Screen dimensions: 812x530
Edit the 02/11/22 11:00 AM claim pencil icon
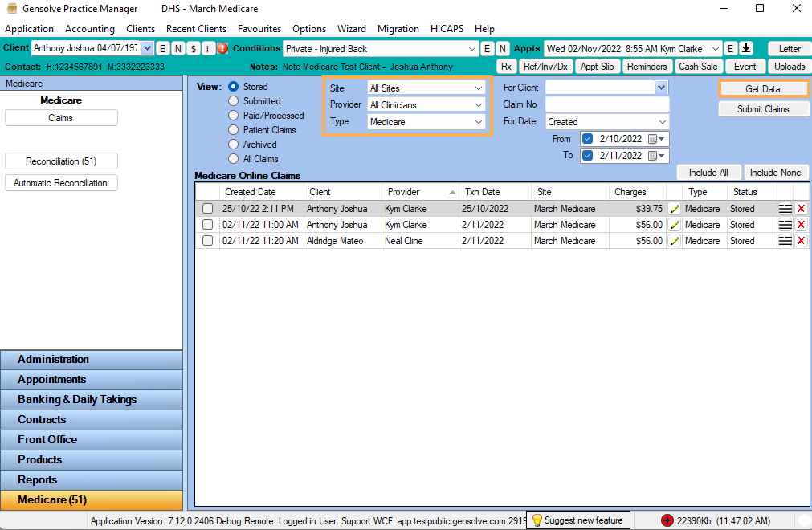click(674, 225)
